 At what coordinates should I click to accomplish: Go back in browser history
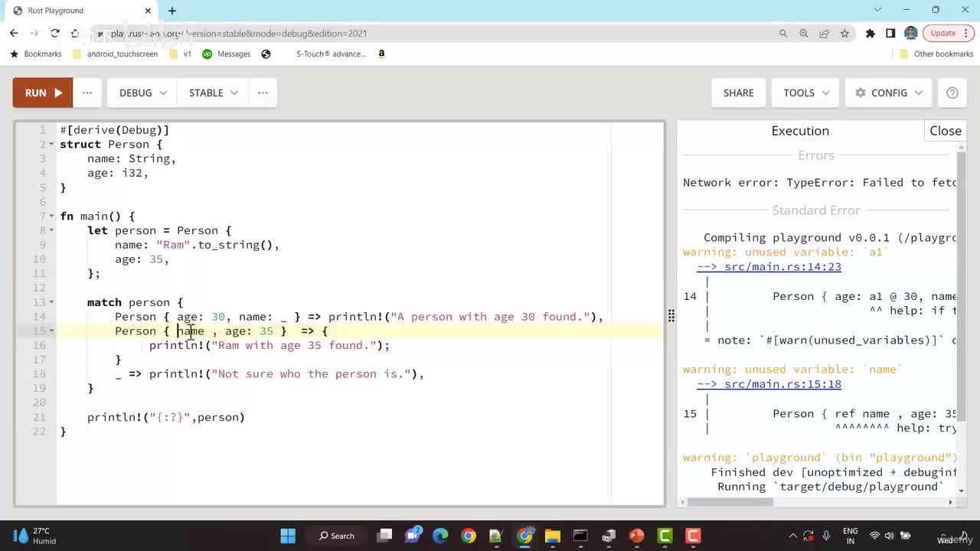(x=14, y=33)
